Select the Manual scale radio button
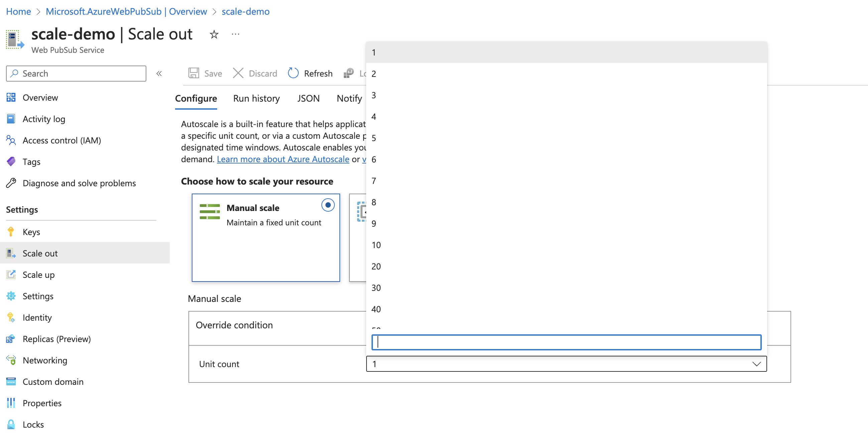This screenshot has height=444, width=868. click(x=327, y=205)
